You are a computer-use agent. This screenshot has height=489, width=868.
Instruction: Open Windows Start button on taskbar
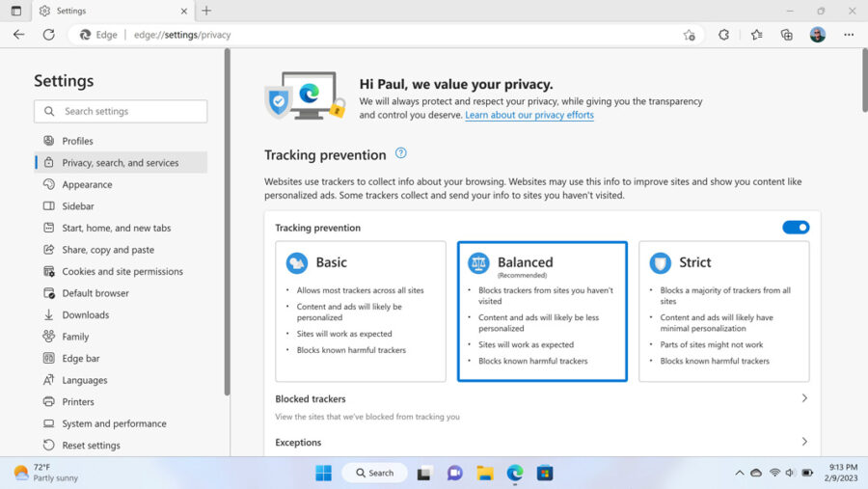tap(323, 473)
